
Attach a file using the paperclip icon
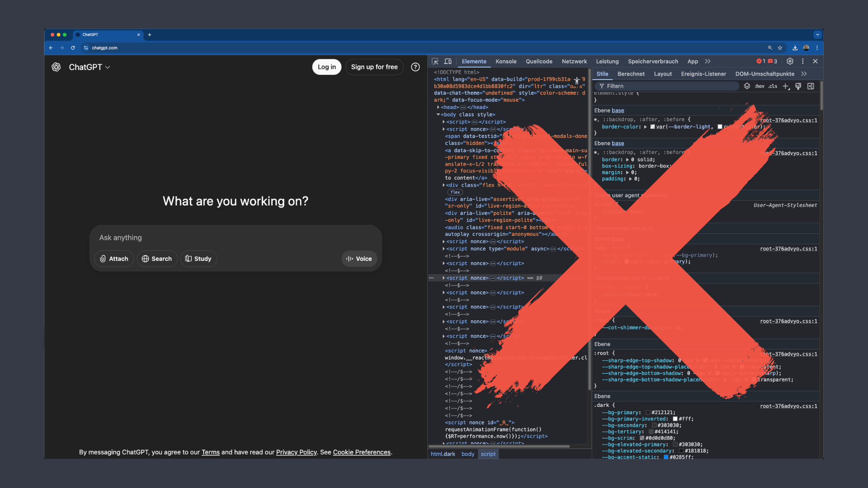coord(114,258)
